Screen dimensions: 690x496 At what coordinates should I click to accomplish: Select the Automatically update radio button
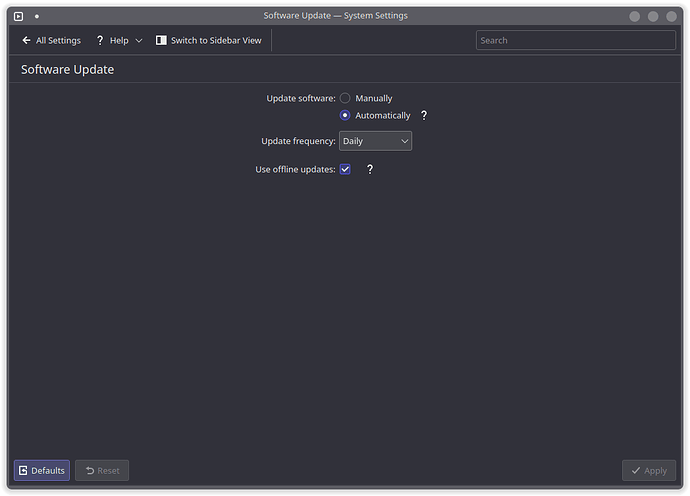pos(345,115)
